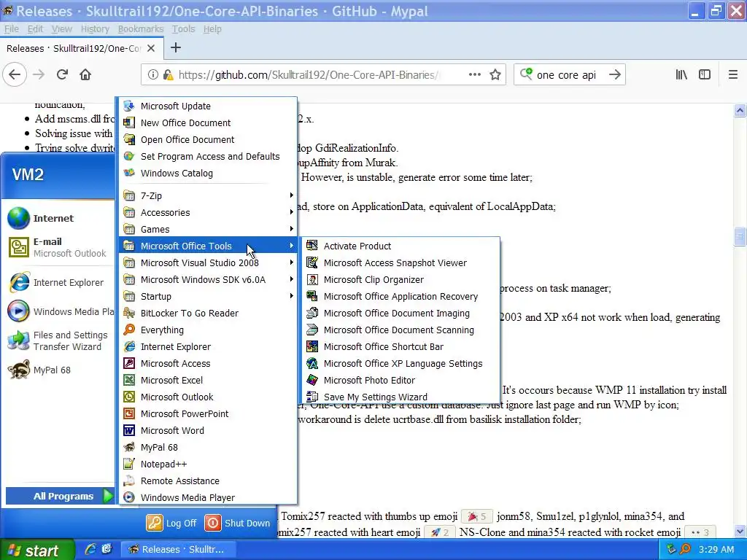
Task: Select the Releases taskbar button
Action: (179, 550)
